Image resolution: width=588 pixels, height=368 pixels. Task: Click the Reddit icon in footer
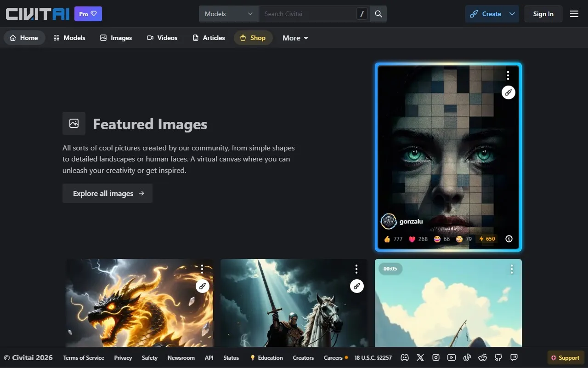pos(483,357)
